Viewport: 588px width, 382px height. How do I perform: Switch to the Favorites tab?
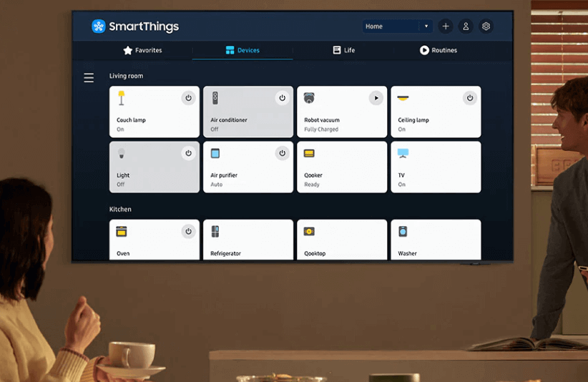[142, 50]
